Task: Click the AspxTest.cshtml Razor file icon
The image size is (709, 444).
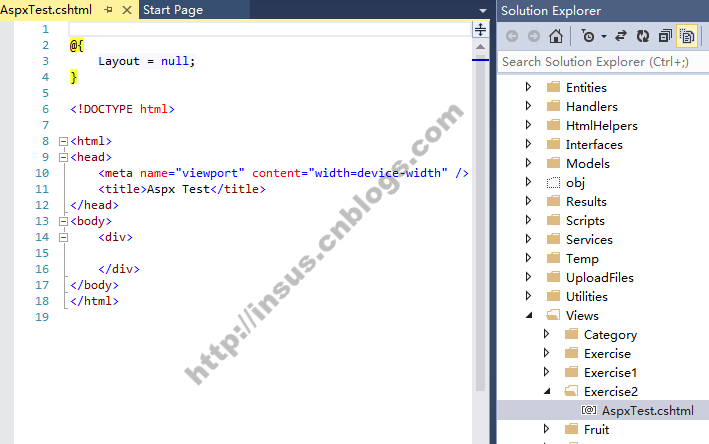Action: click(x=589, y=410)
